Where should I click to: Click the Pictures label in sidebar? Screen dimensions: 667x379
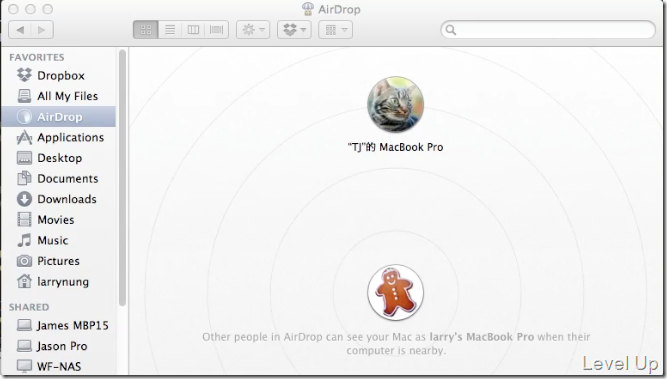[x=58, y=261]
